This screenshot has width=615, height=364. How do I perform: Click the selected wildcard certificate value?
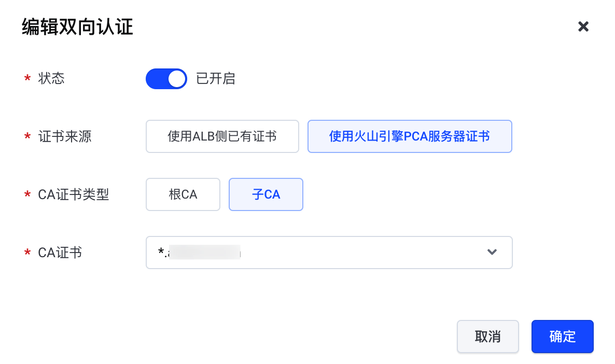(x=200, y=253)
